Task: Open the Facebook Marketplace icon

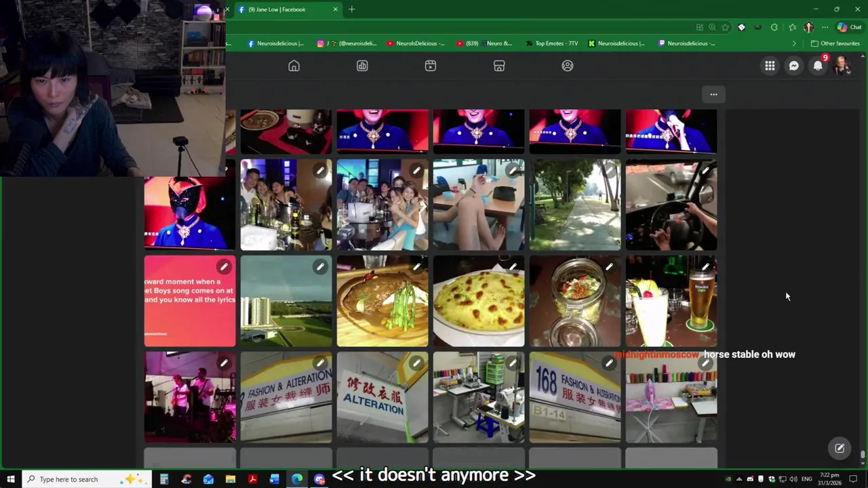Action: pos(499,66)
